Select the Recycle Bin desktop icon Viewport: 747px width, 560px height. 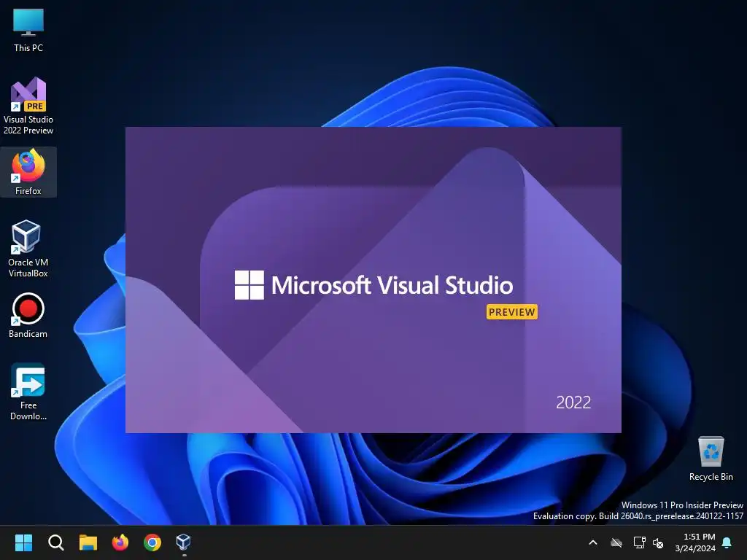(x=711, y=458)
